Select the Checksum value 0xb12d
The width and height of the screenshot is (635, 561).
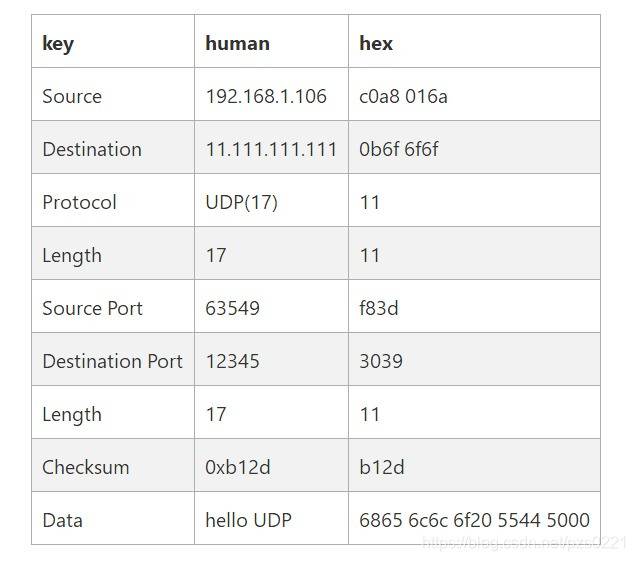point(238,467)
